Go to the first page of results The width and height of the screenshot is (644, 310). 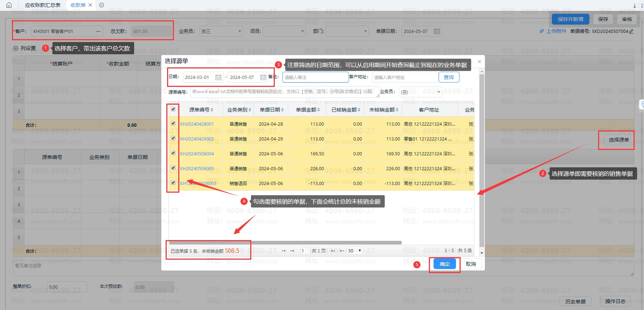pyautogui.click(x=283, y=251)
